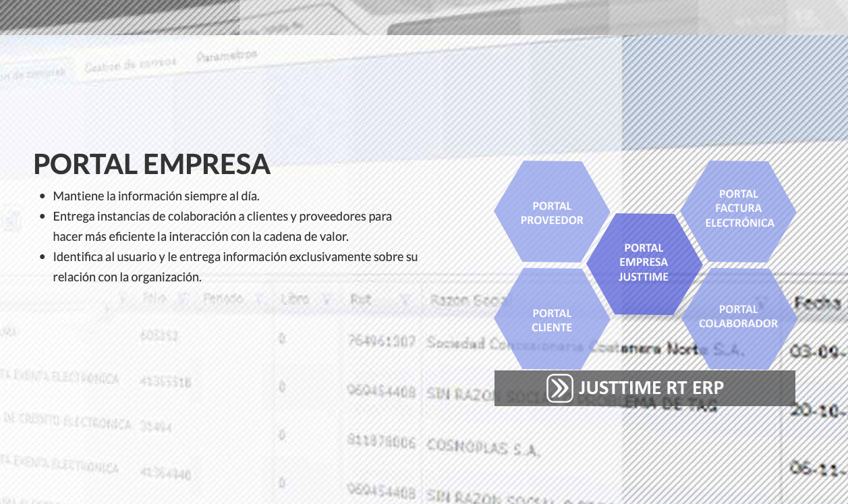Expand the Rut column filter arrow
848x504 pixels.
coord(405,300)
